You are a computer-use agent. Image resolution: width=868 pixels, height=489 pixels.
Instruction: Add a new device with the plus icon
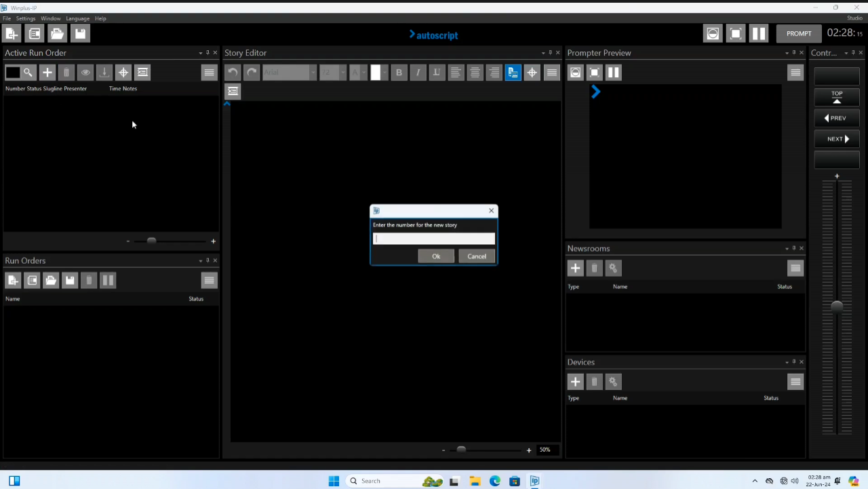point(575,382)
